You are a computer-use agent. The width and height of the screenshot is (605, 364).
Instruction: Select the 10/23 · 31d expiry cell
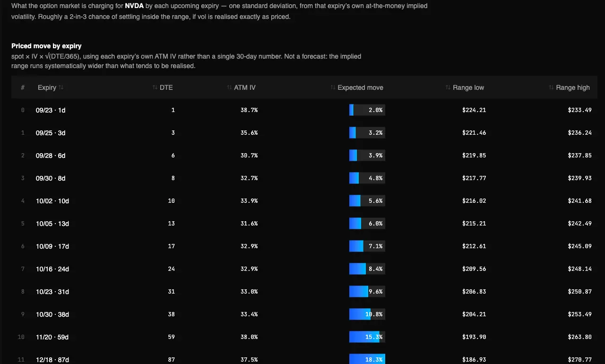(x=52, y=292)
